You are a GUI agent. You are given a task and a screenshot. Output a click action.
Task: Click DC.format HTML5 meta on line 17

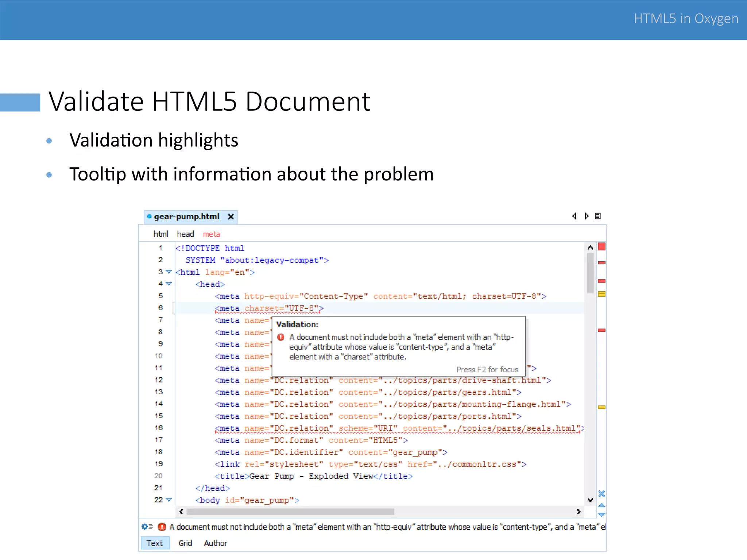[311, 440]
